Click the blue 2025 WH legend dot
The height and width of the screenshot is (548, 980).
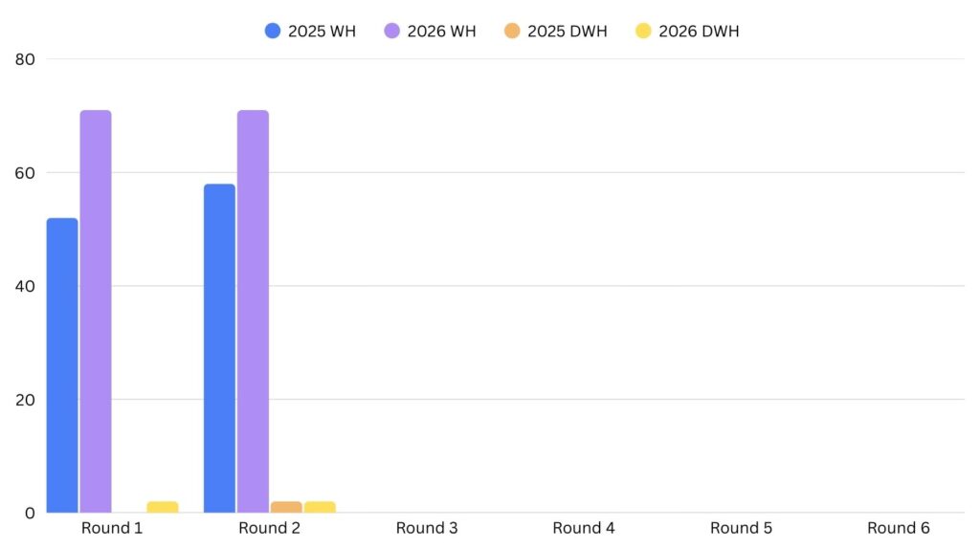pos(273,31)
